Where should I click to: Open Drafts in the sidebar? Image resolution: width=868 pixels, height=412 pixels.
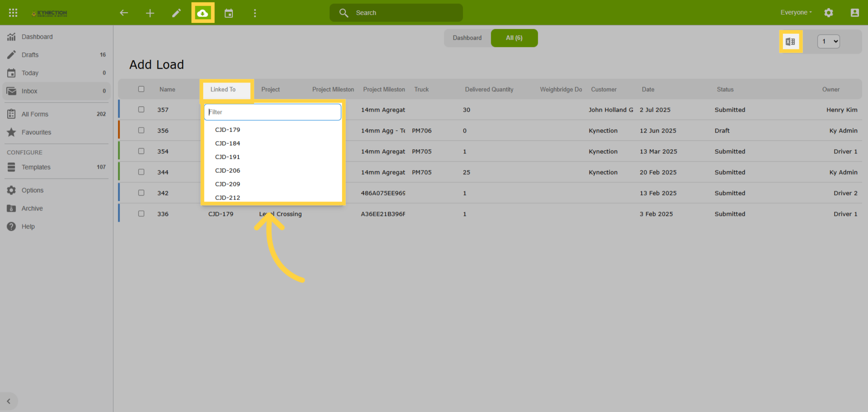coord(56,55)
